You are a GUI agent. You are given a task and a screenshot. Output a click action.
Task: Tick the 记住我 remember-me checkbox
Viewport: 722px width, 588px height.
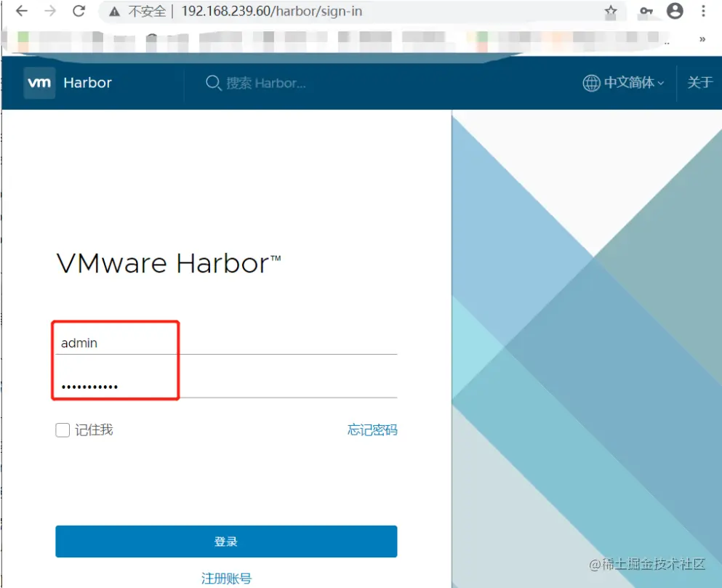[63, 430]
